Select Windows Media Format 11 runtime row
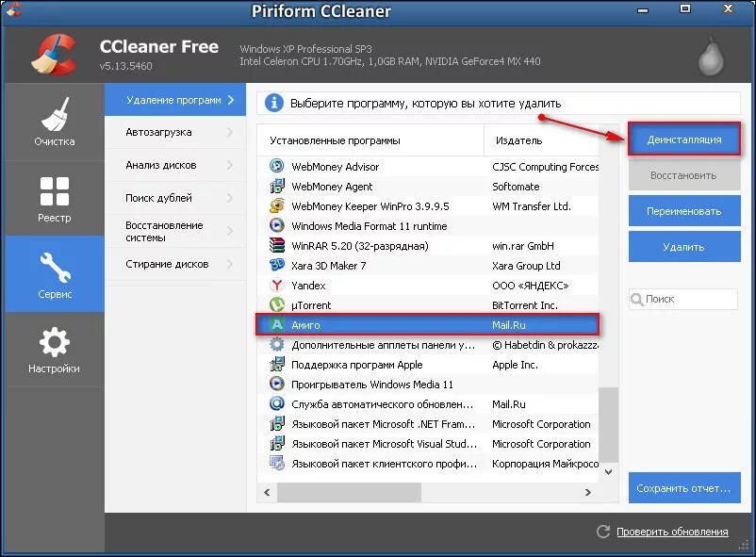Viewport: 756px width, 557px height. pyautogui.click(x=428, y=225)
